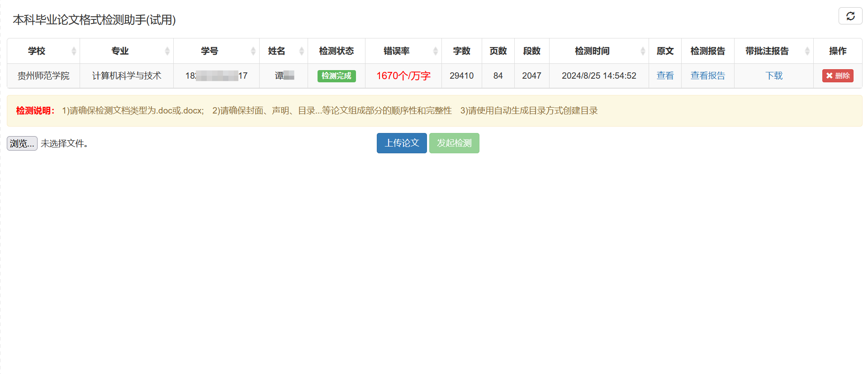Open the 查看报告 detection report link

(x=707, y=76)
